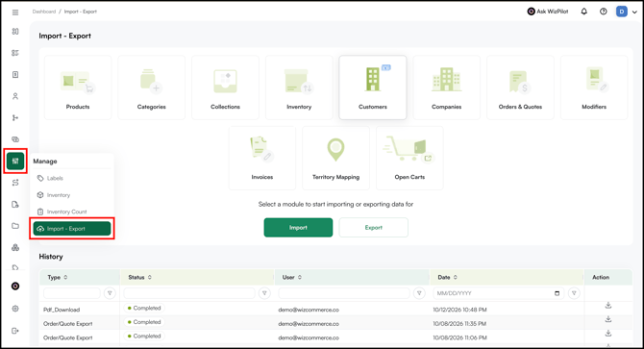Open the notifications bell
The width and height of the screenshot is (644, 349).
point(584,12)
